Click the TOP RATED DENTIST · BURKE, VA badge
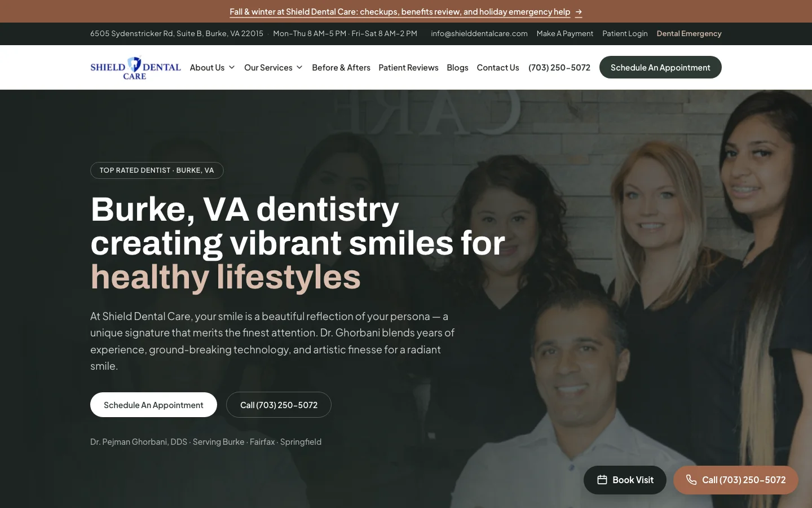 click(157, 170)
